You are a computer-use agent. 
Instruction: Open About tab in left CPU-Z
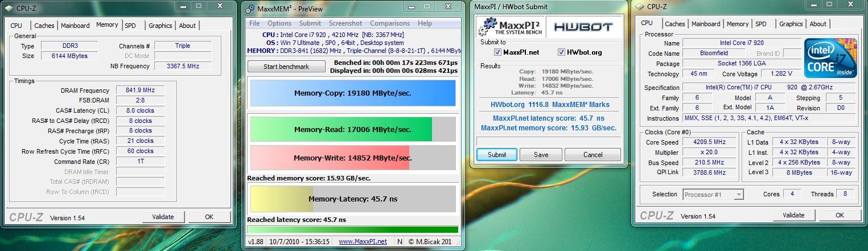[187, 26]
